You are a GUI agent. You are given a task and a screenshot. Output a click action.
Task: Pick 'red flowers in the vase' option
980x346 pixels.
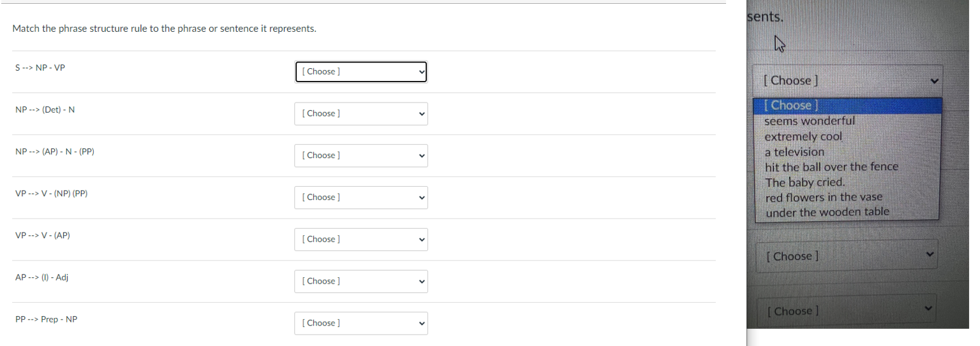point(824,198)
